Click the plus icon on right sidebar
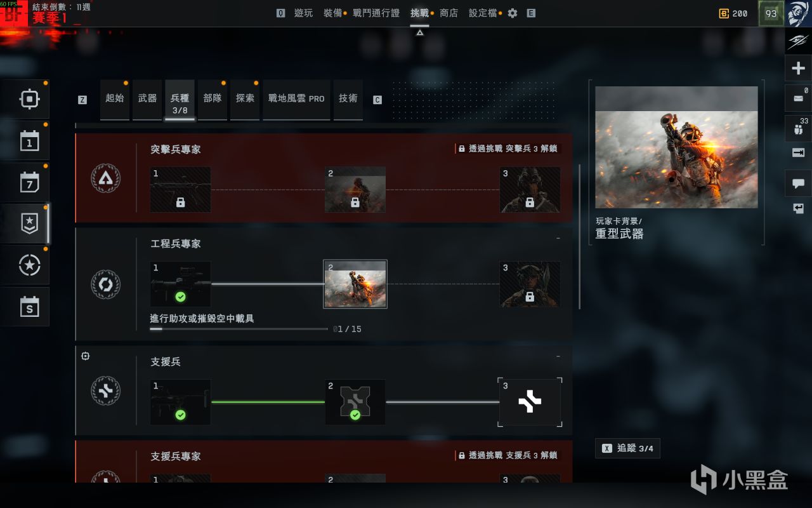 (798, 69)
